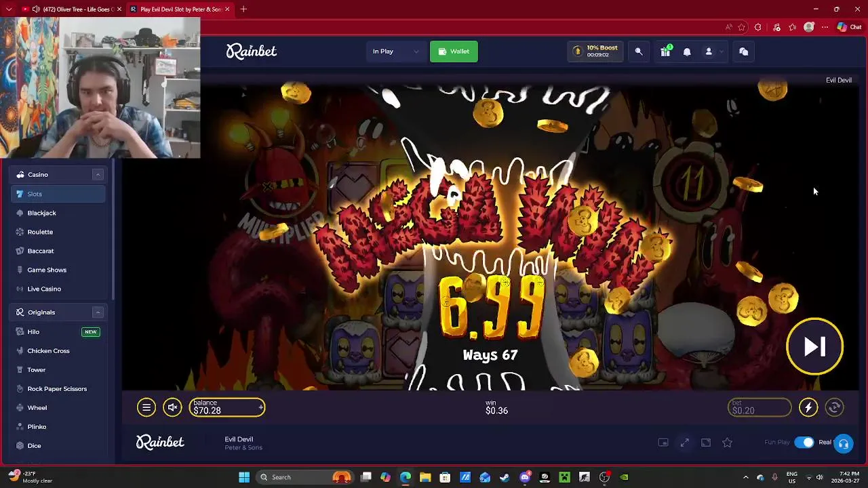Expand the profile chevron dropdown

pyautogui.click(x=722, y=52)
